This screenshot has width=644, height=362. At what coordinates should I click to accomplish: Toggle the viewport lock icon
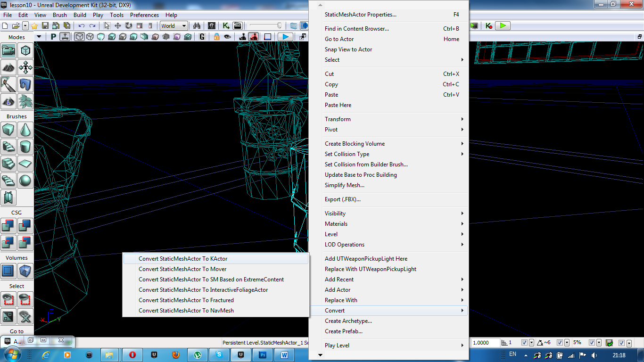click(216, 36)
